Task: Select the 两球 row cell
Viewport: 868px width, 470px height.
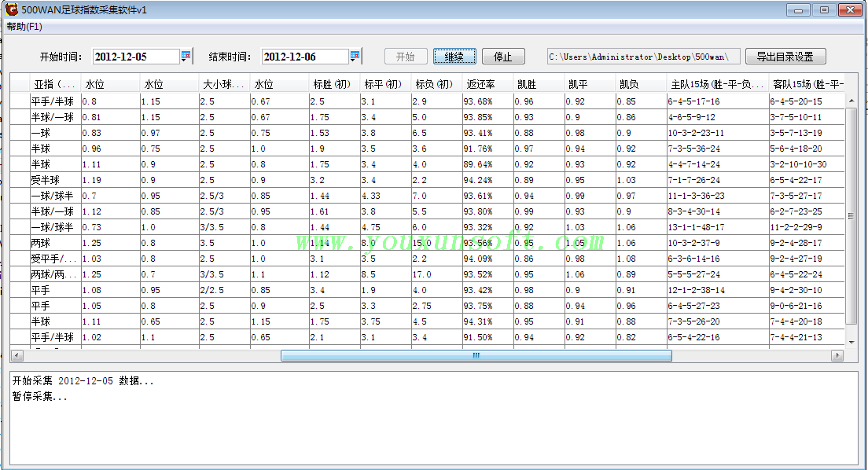Action: [55, 243]
